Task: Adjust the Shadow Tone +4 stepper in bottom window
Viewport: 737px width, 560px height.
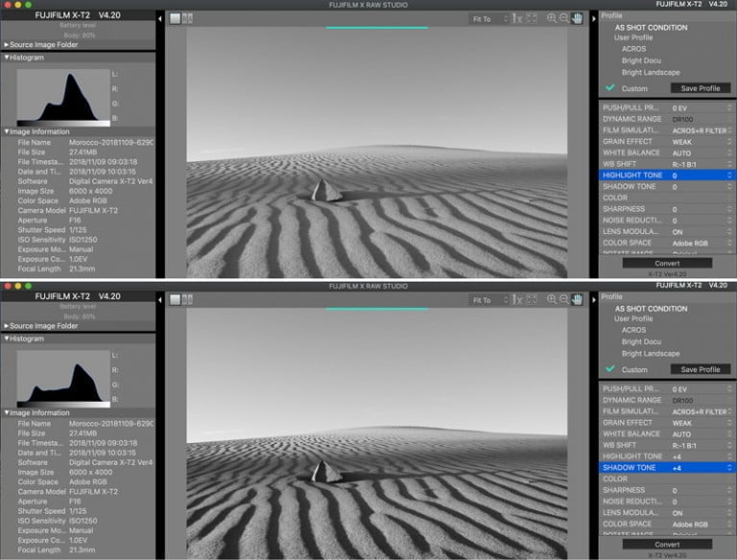Action: 727,468
